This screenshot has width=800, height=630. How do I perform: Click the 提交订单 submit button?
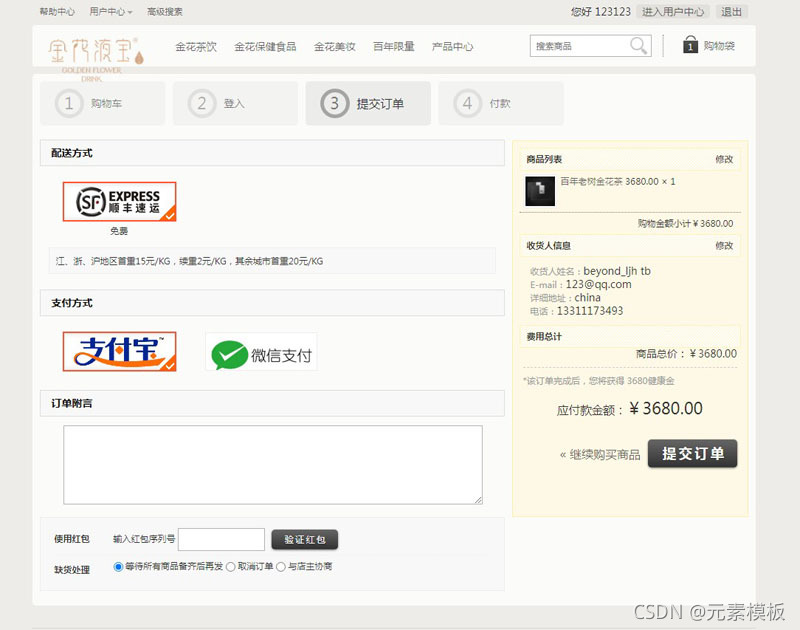692,453
